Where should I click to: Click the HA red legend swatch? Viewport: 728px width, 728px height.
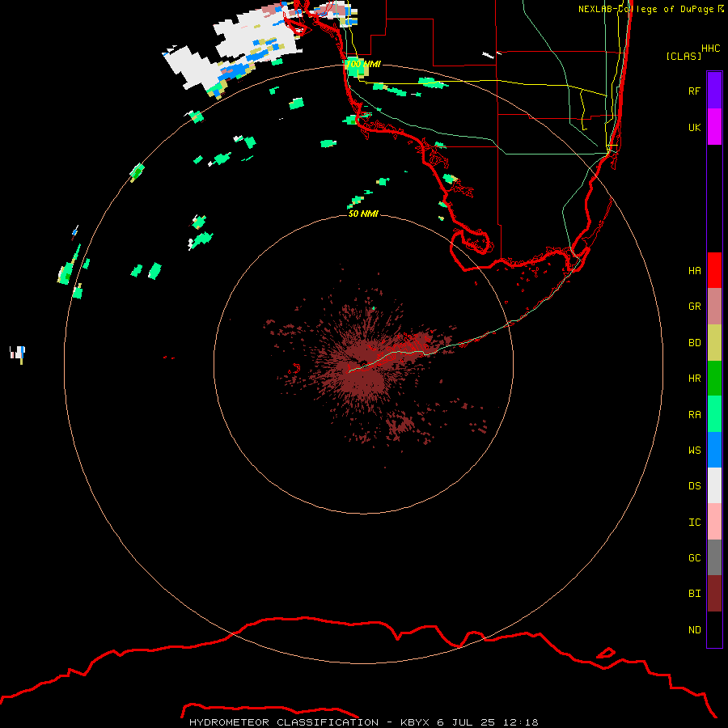coord(714,270)
